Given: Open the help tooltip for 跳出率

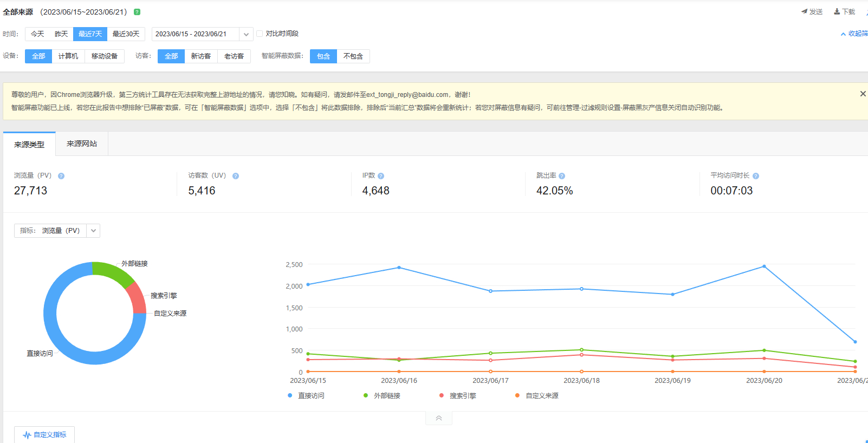Looking at the screenshot, I should (562, 176).
